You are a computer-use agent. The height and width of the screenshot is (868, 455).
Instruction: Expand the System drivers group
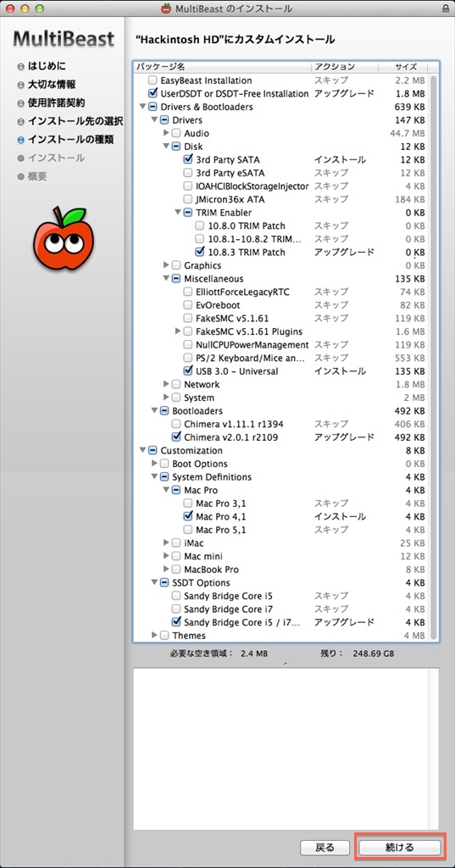(167, 398)
